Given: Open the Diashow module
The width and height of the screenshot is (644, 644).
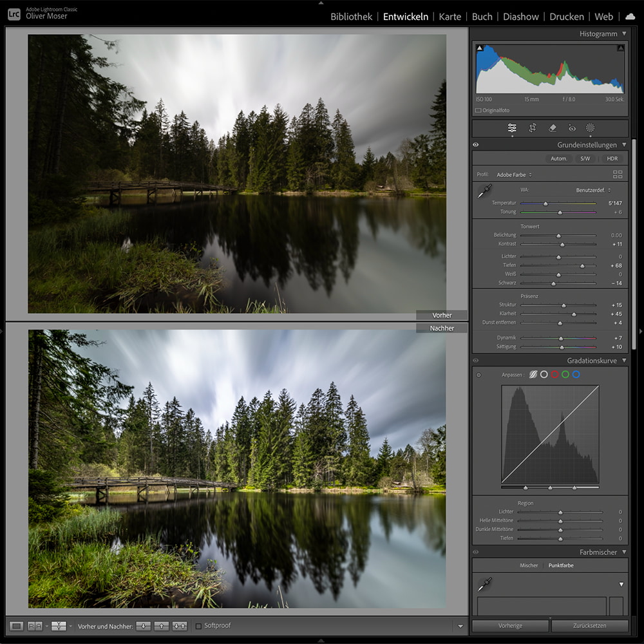Looking at the screenshot, I should pos(521,17).
